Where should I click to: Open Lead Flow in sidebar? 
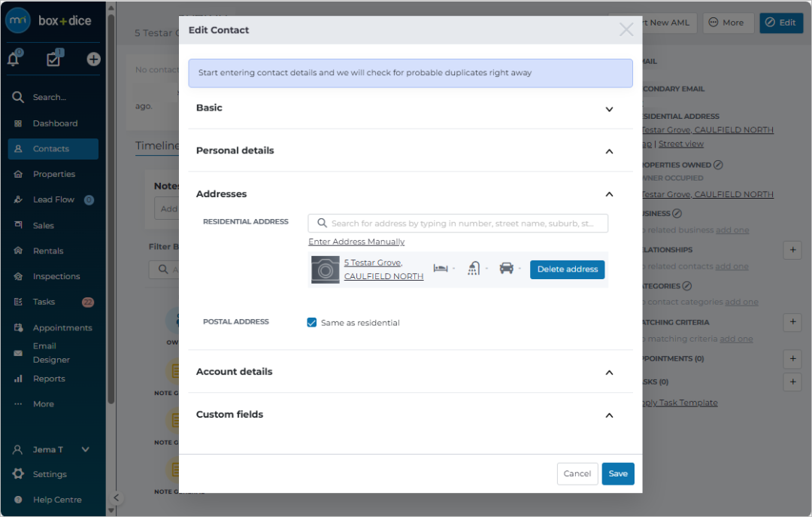coord(53,199)
